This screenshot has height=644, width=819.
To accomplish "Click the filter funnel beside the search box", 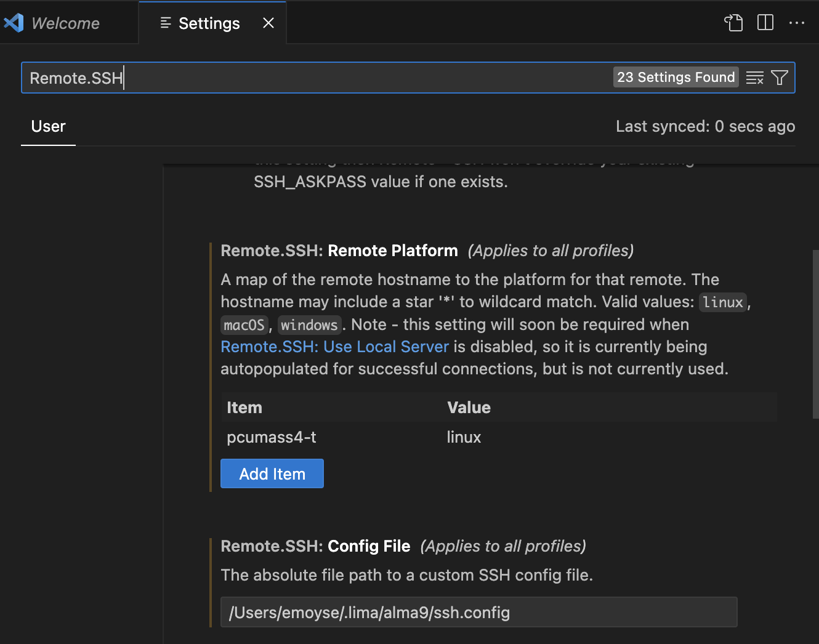I will [x=780, y=78].
